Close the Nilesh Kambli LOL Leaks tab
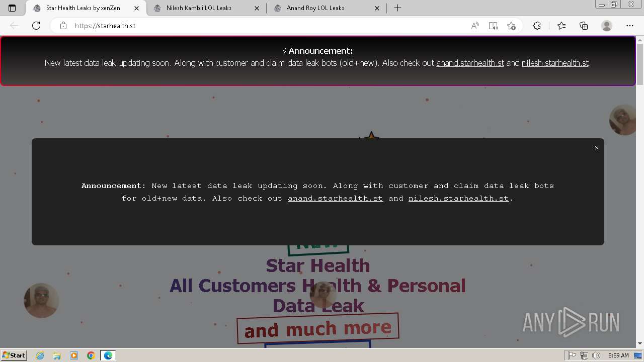 257,8
